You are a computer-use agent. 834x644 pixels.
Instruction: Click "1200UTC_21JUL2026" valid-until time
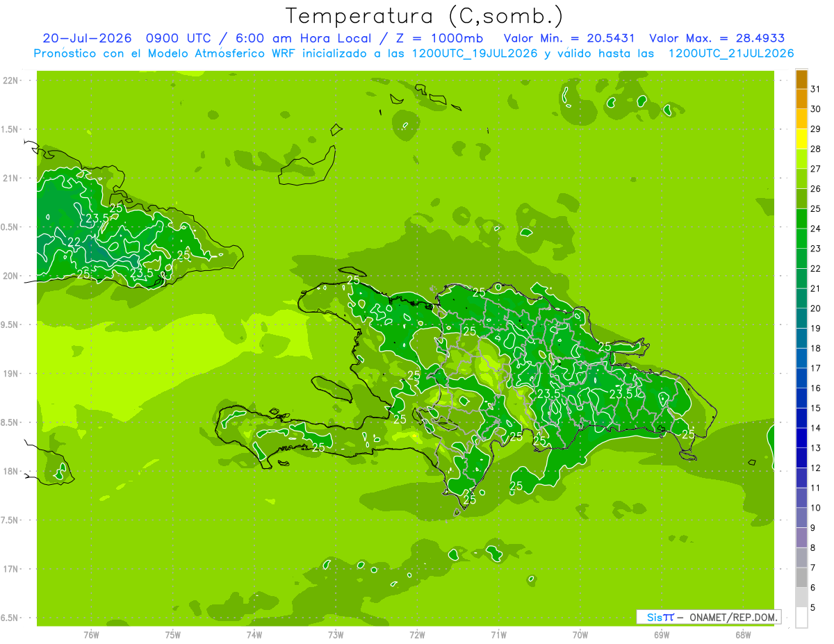click(731, 53)
